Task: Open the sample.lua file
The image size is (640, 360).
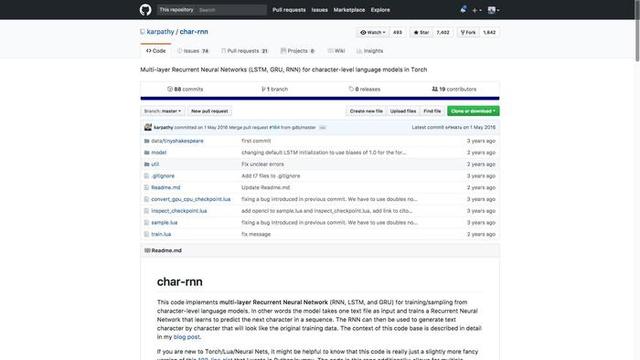Action: point(164,223)
